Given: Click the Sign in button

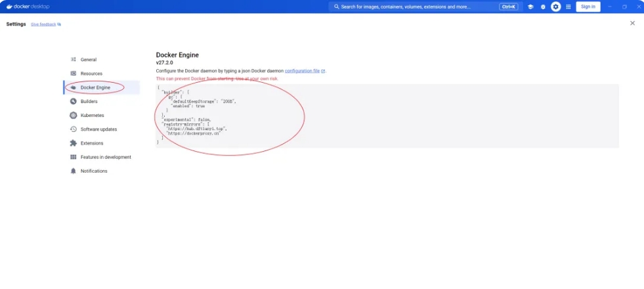Looking at the screenshot, I should pyautogui.click(x=588, y=7).
